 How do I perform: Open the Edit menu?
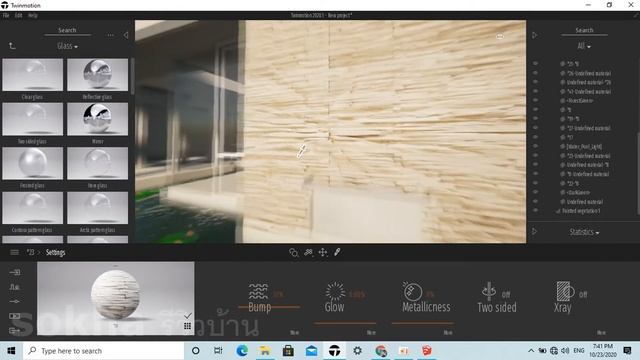coord(19,16)
